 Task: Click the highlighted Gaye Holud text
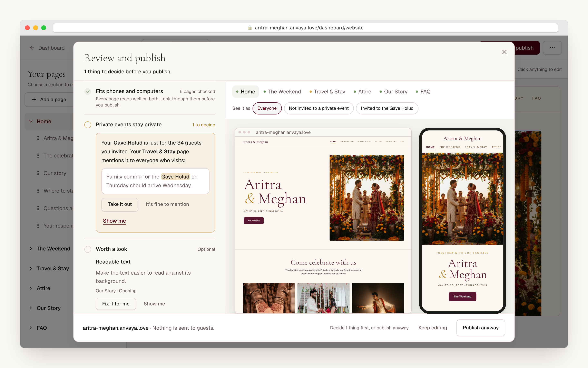pyautogui.click(x=175, y=177)
